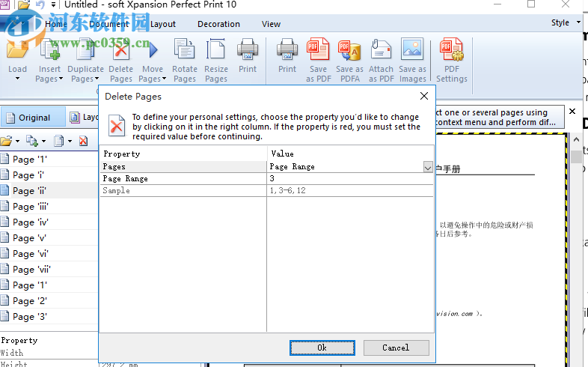Click Ok in Delete Pages dialog

pyautogui.click(x=322, y=348)
